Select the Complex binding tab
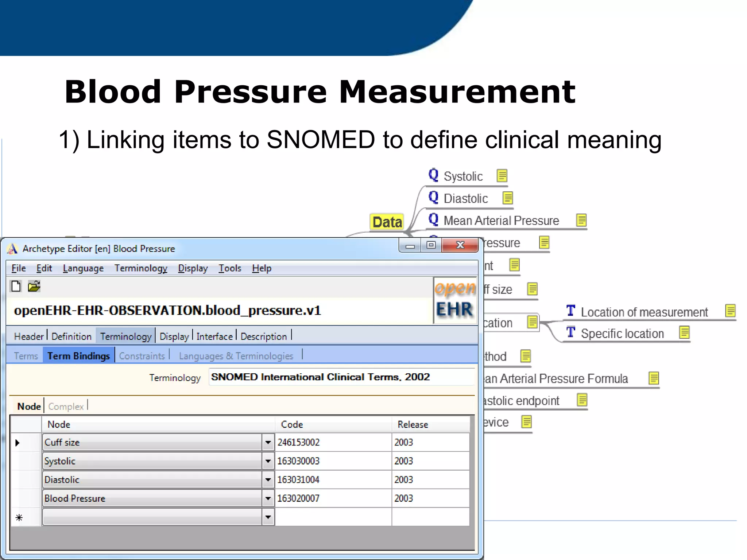The height and width of the screenshot is (560, 747). click(x=66, y=406)
